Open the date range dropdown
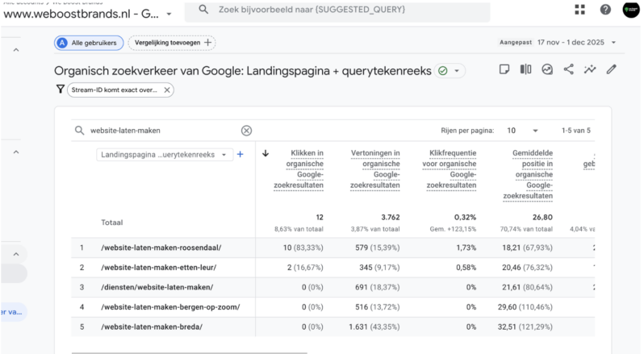 [x=613, y=43]
